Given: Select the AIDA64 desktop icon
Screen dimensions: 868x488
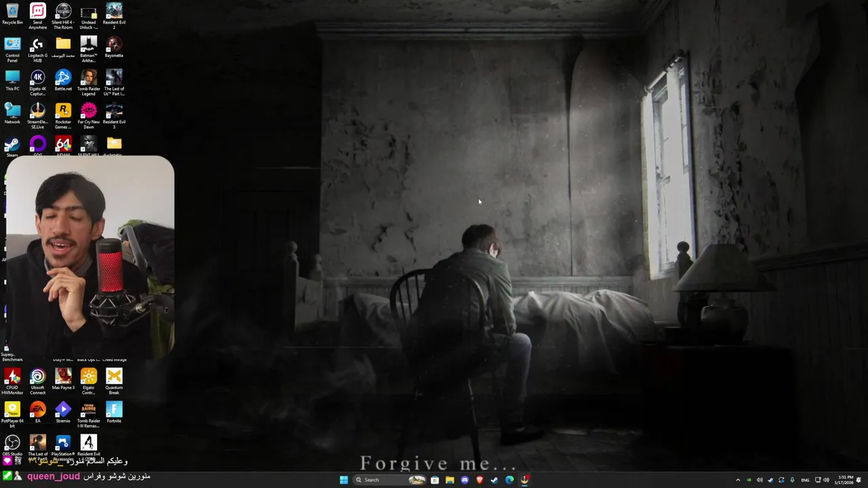Looking at the screenshot, I should [63, 144].
